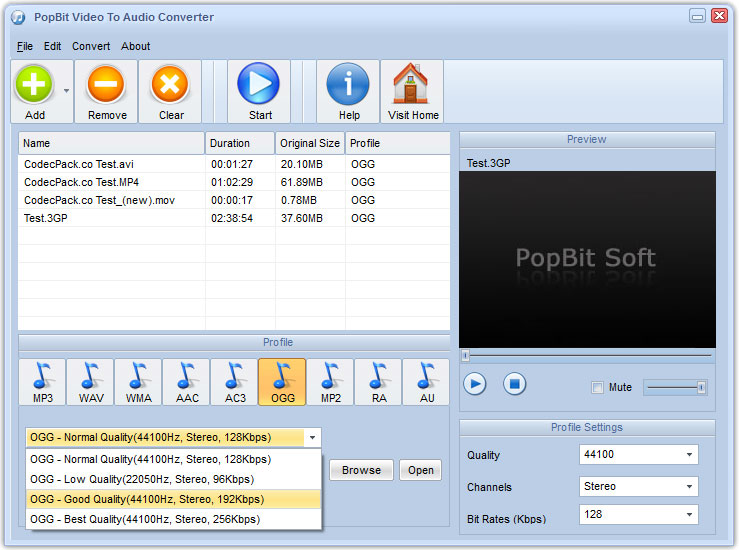Click the green Add files icon
The height and width of the screenshot is (550, 739).
[34, 84]
